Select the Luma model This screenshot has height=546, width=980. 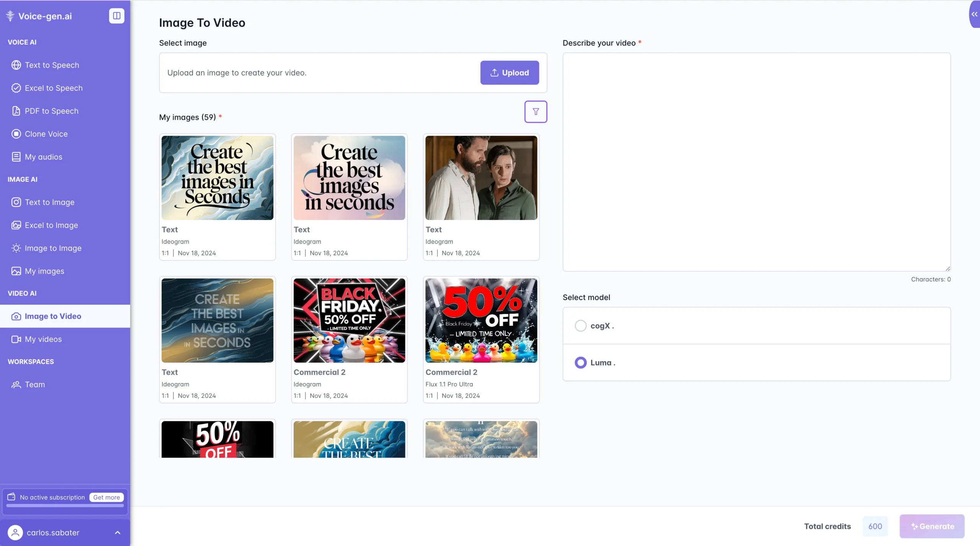click(580, 362)
